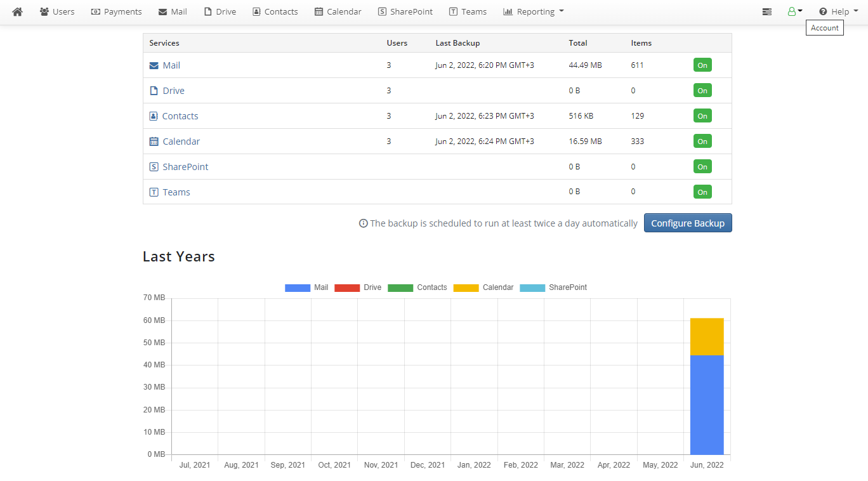
Task: Open the Calendar service link
Action: coord(181,142)
